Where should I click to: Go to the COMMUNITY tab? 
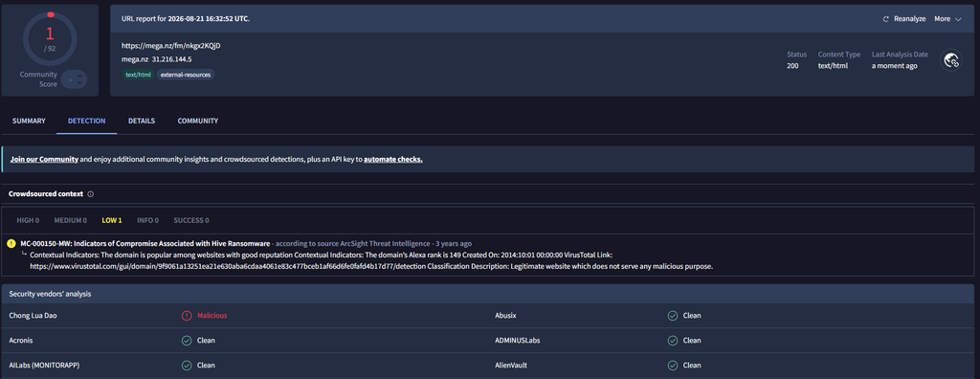click(x=197, y=121)
